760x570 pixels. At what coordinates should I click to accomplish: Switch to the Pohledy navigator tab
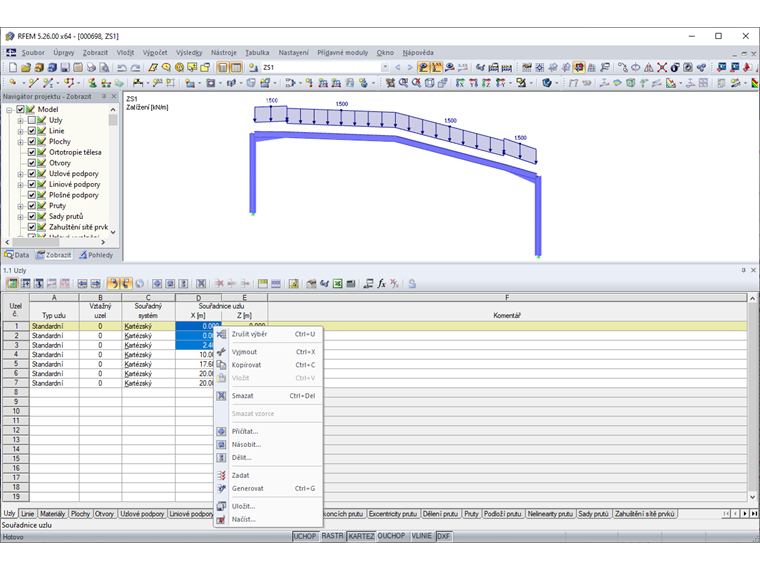96,254
